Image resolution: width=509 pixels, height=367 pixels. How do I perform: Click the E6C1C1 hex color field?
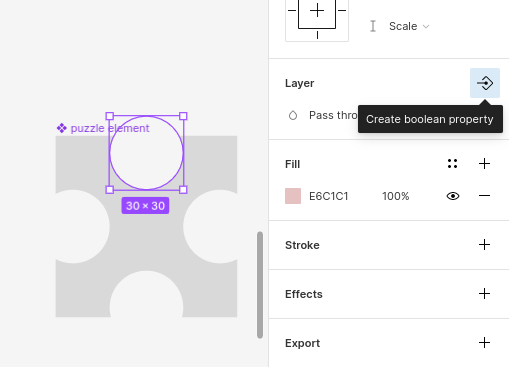pyautogui.click(x=329, y=196)
